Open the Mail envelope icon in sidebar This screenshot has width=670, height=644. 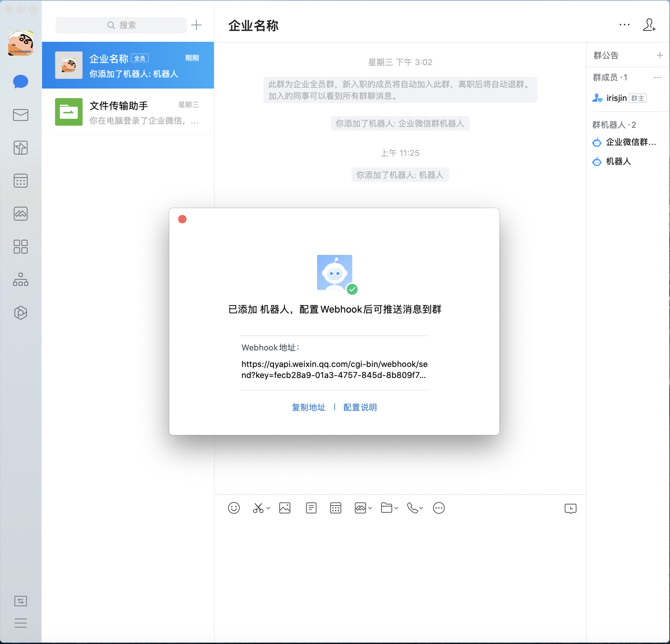[x=20, y=115]
